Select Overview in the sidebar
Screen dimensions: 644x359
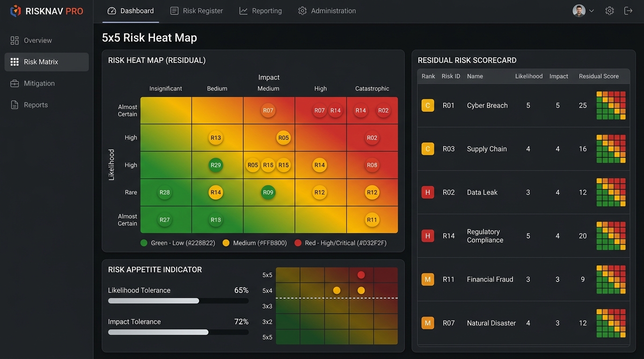46,40
